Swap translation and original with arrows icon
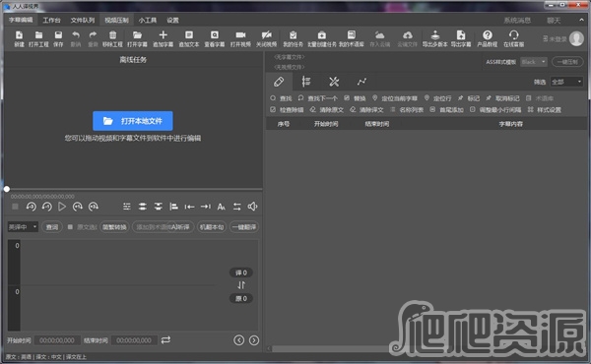The height and width of the screenshot is (364, 591). coord(241,285)
